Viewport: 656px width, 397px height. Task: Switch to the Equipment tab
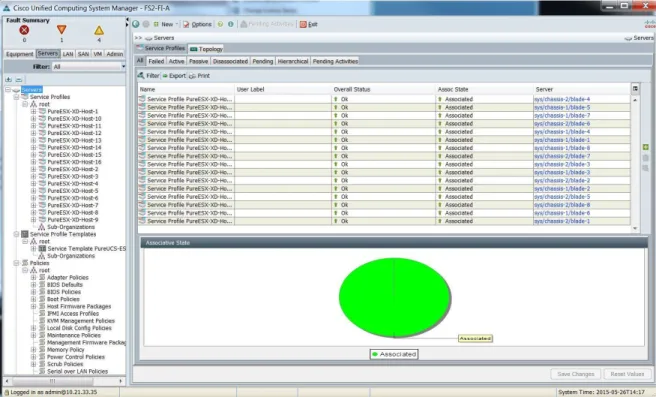coord(19,54)
